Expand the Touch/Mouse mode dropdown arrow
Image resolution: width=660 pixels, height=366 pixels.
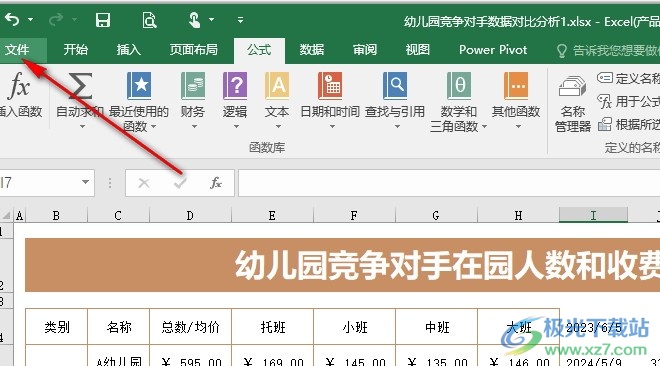tap(211, 19)
